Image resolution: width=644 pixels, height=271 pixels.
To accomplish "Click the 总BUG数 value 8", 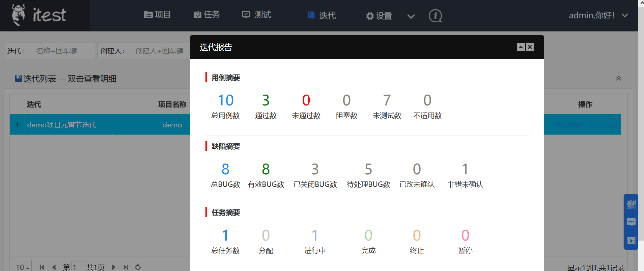I will (226, 169).
